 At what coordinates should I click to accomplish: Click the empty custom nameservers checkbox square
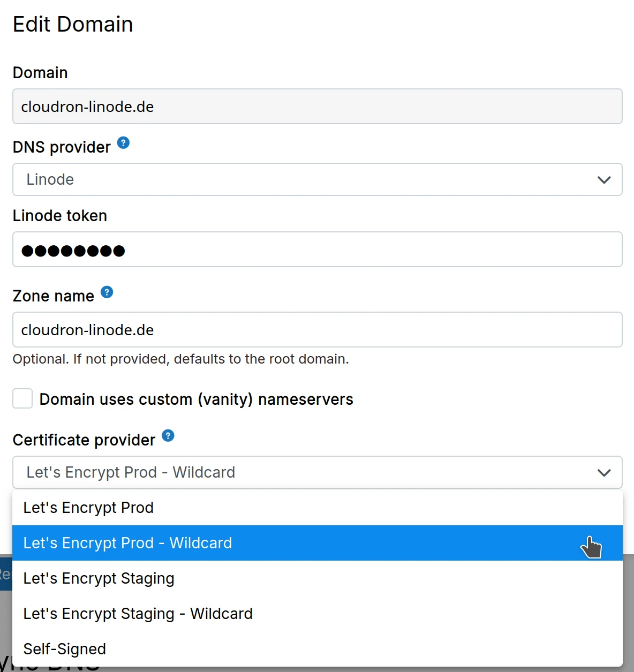pos(22,398)
